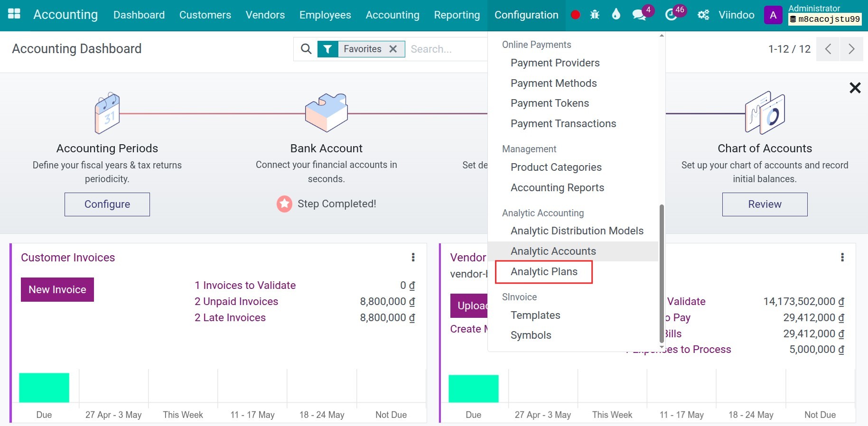
Task: Remove the Favorites filter facet
Action: click(393, 49)
